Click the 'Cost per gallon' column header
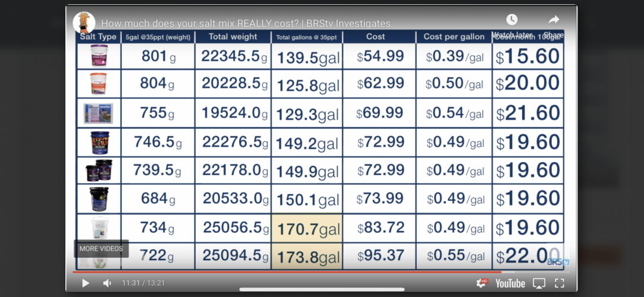The image size is (644, 297). (x=454, y=36)
